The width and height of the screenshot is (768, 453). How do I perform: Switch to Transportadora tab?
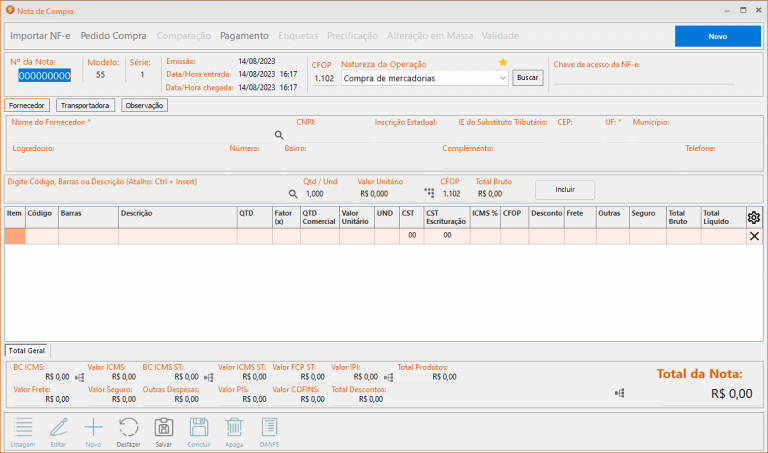[x=85, y=105]
